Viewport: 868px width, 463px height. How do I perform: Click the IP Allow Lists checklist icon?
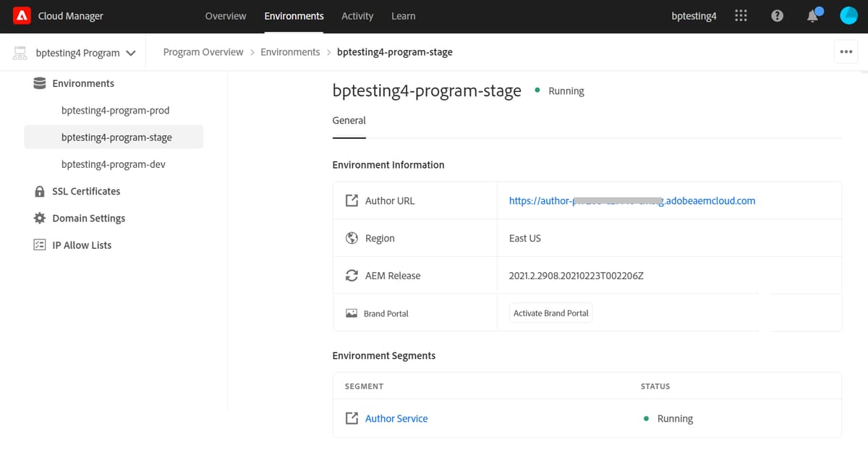coord(41,245)
